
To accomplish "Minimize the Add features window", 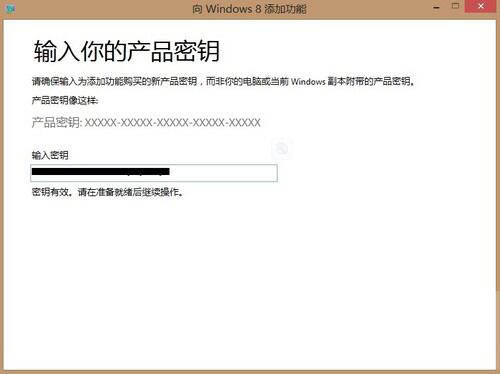I will [x=436, y=7].
